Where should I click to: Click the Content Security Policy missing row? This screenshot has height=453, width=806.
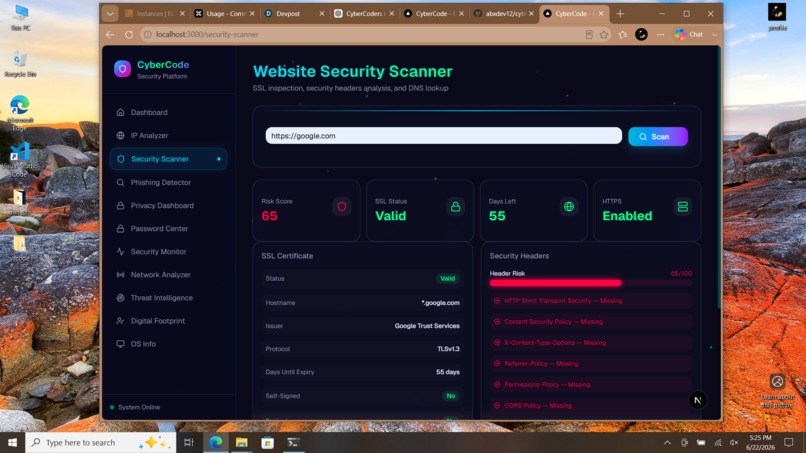[x=591, y=322]
